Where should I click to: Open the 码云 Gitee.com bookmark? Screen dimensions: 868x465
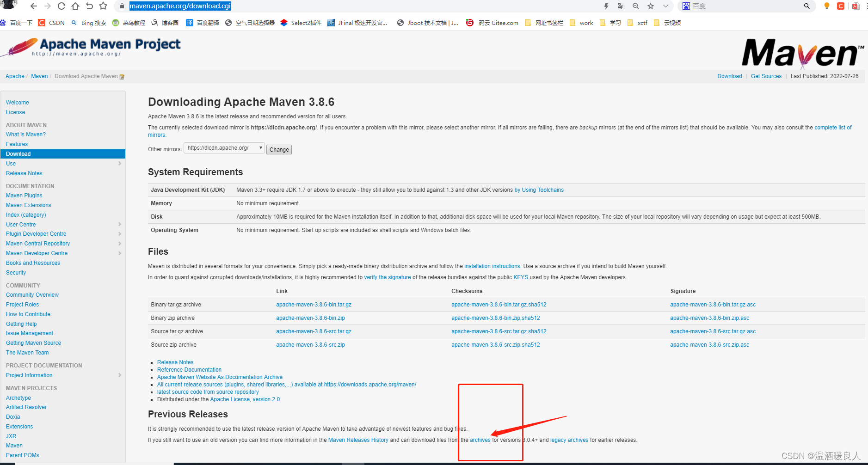point(492,23)
